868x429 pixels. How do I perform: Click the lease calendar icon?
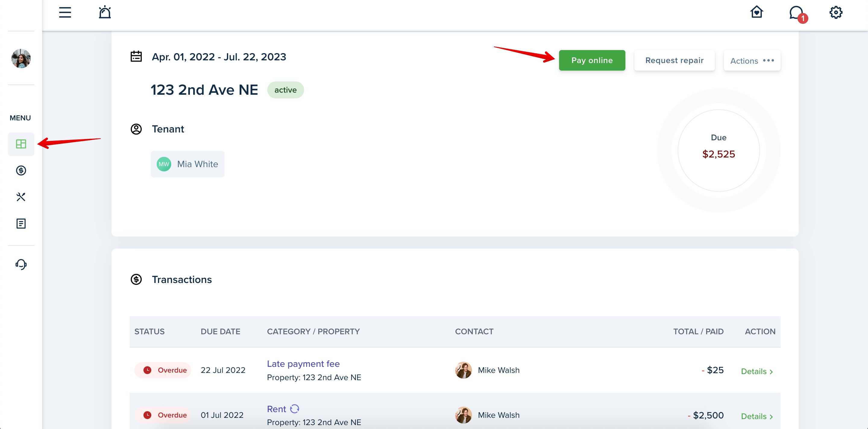pos(136,56)
